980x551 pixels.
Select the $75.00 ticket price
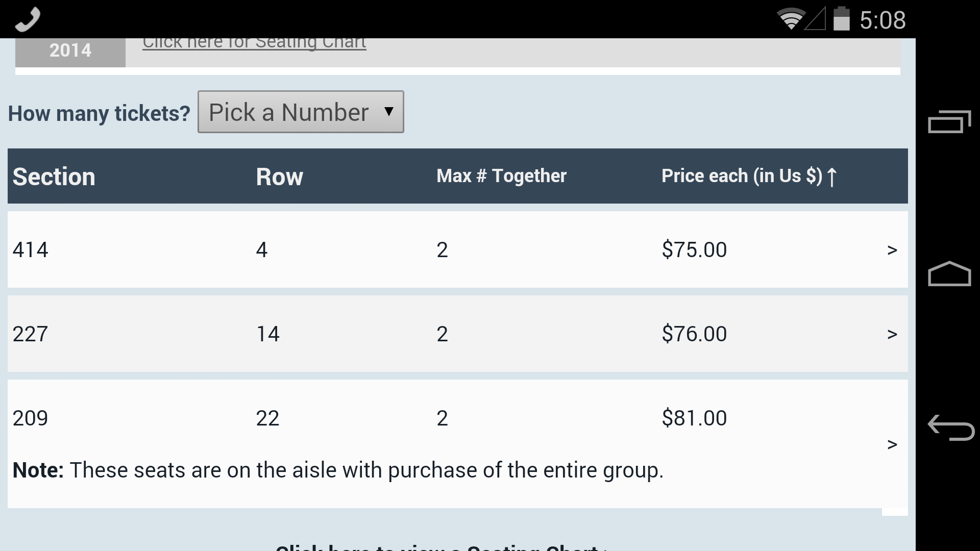click(x=694, y=250)
